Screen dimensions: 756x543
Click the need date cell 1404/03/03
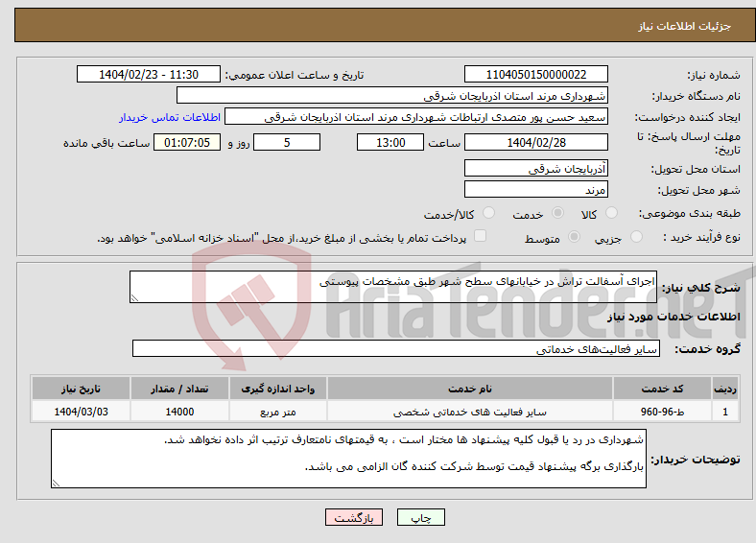click(x=81, y=412)
